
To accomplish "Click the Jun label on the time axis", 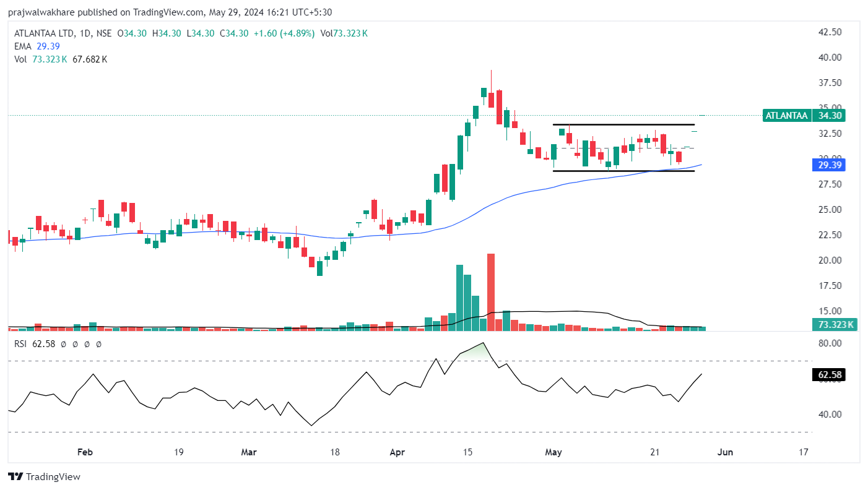I will (725, 452).
